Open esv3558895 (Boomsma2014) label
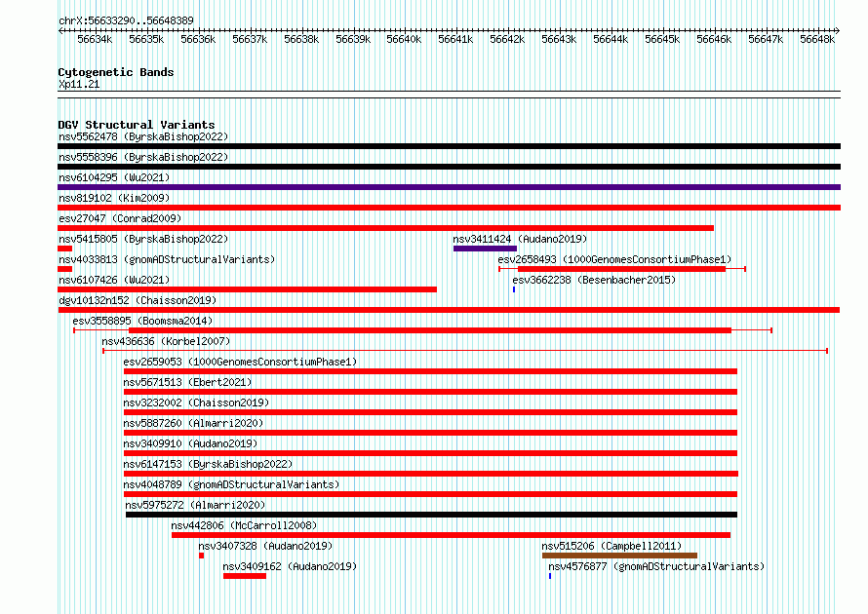The height and width of the screenshot is (614, 868). coord(142,321)
